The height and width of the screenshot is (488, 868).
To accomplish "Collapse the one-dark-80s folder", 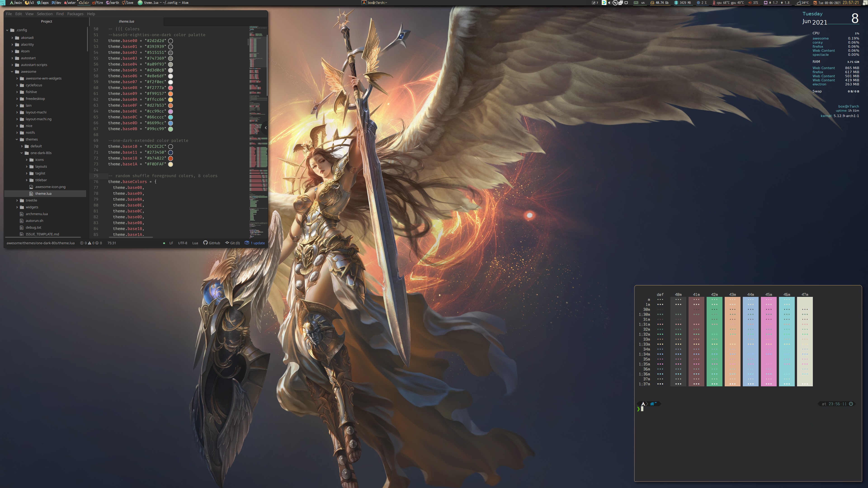I will coord(22,153).
